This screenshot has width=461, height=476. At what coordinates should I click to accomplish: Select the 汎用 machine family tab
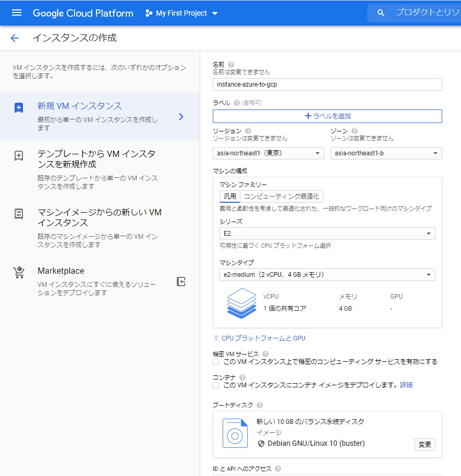tap(230, 197)
